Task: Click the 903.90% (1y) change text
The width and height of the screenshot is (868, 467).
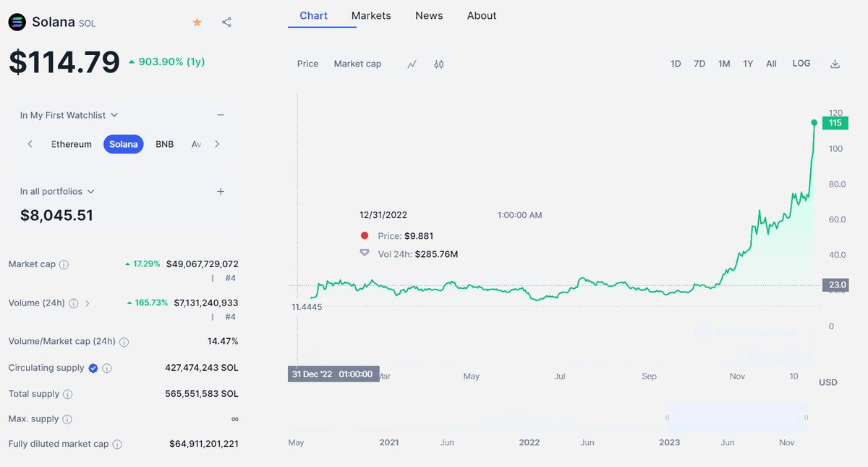Action: (x=167, y=62)
